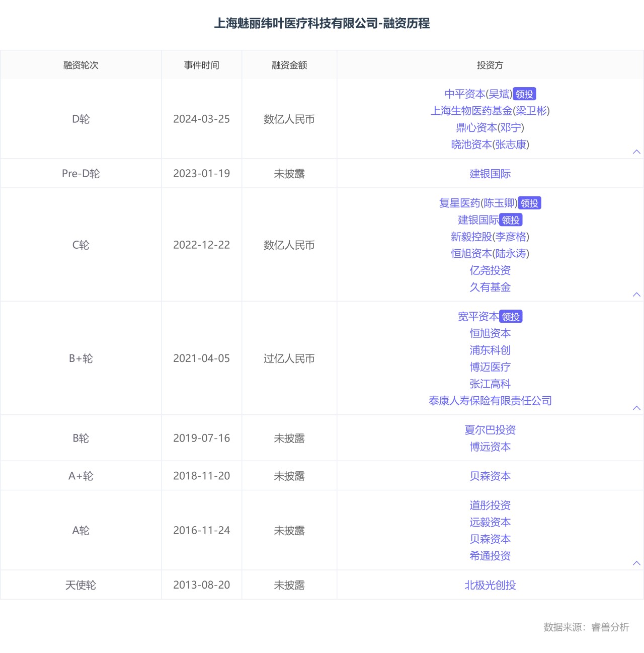Collapse the A轮 investor list chevron
644x653 pixels.
[x=636, y=563]
